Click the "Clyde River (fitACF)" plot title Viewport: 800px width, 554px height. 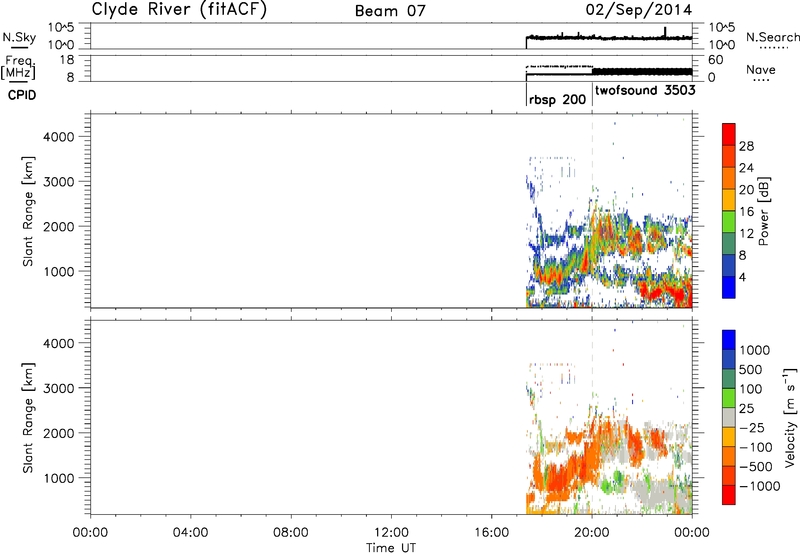pos(179,9)
